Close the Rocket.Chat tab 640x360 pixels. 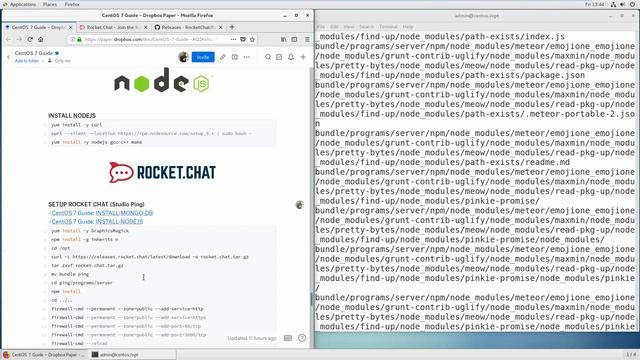(x=146, y=27)
